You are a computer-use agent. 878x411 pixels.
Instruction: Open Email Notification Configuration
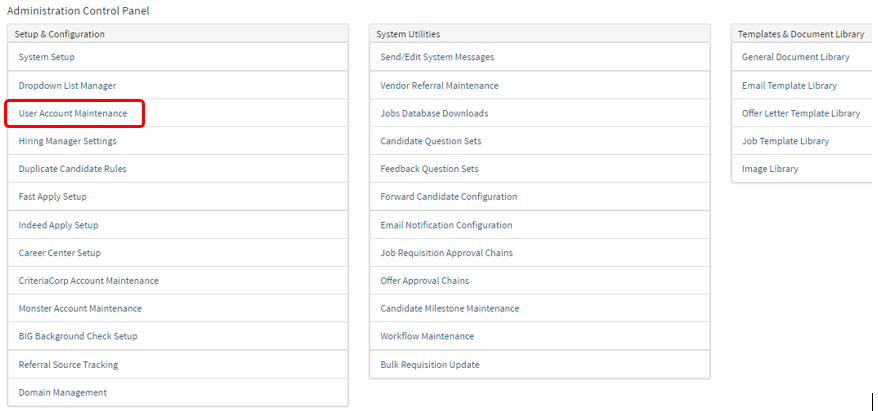point(446,225)
